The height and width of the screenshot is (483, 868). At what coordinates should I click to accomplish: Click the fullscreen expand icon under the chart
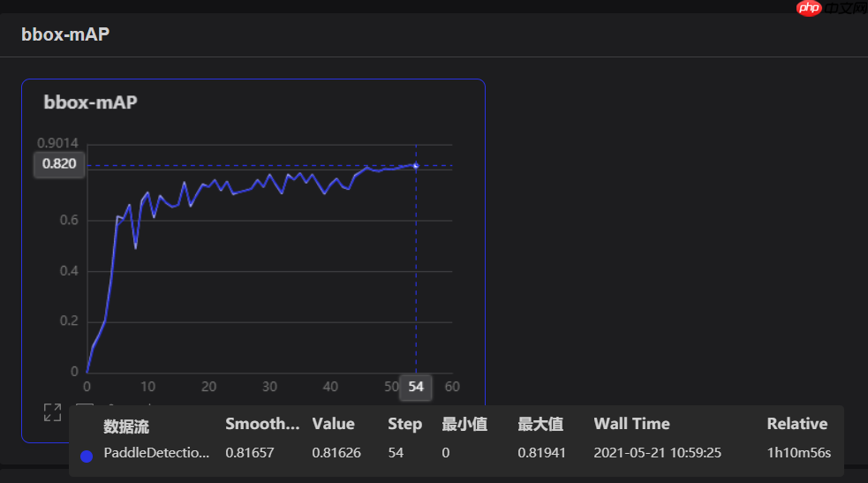tap(53, 412)
